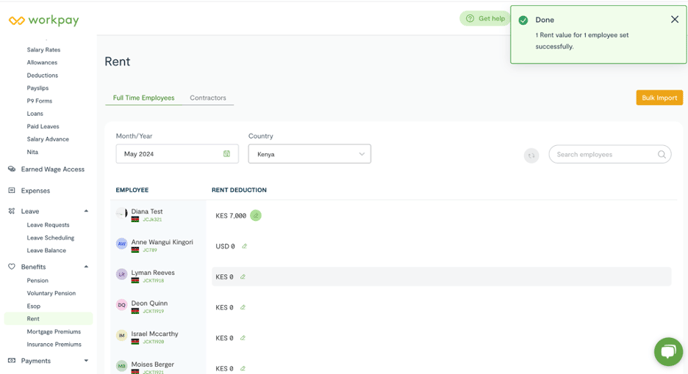Click the calendar icon in Month/Year field
The width and height of the screenshot is (688, 374).
[226, 154]
